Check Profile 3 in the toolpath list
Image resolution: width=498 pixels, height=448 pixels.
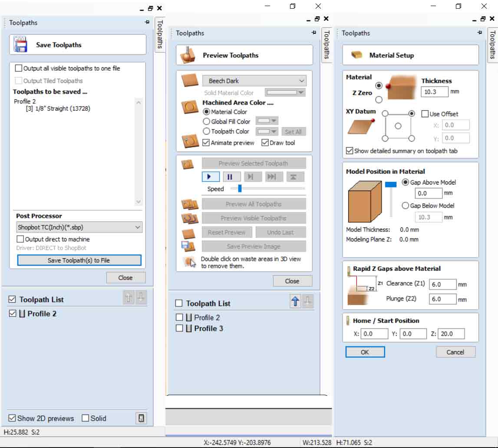coord(179,328)
